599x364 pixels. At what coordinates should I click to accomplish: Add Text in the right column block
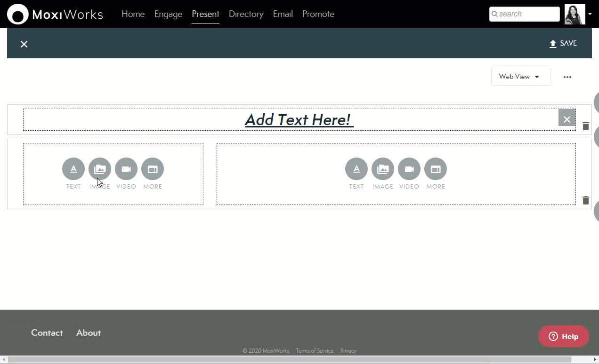356,169
